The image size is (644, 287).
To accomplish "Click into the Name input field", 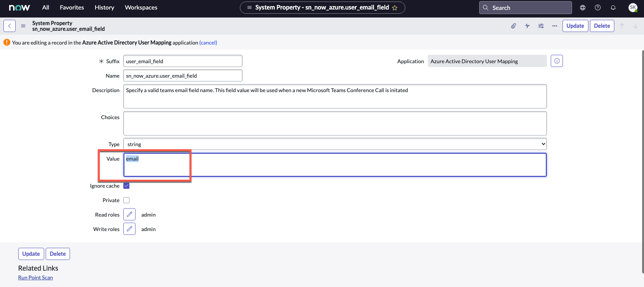I will pos(183,75).
